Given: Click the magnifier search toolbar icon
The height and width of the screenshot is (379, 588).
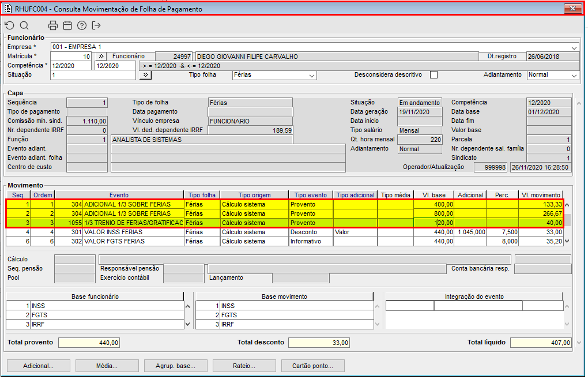Looking at the screenshot, I should coord(24,25).
